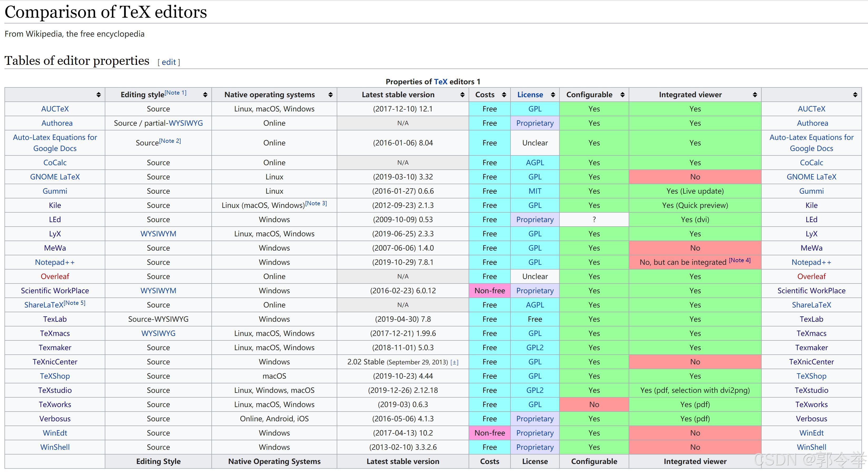Sort first name column using arrows
This screenshot has height=474, width=868.
pos(98,95)
